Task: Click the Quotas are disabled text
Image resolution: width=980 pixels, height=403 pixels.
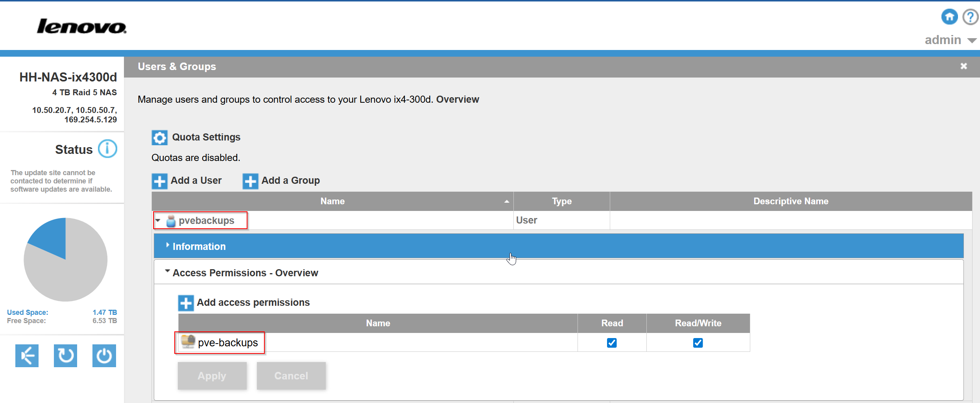Action: coord(196,157)
